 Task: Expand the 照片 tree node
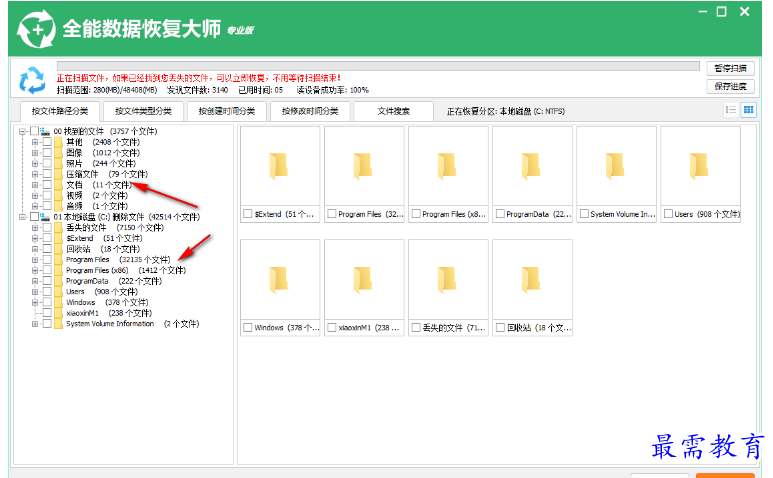(x=35, y=164)
